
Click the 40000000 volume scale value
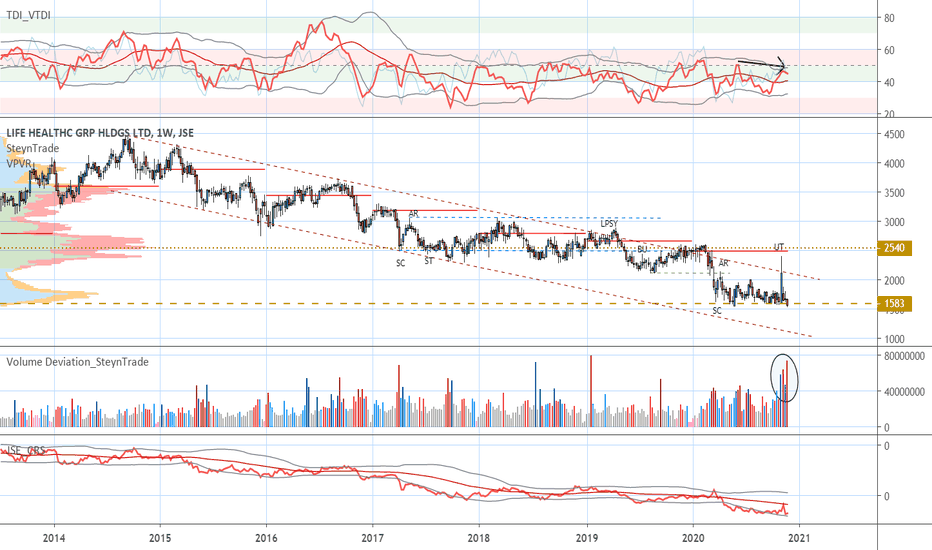904,392
